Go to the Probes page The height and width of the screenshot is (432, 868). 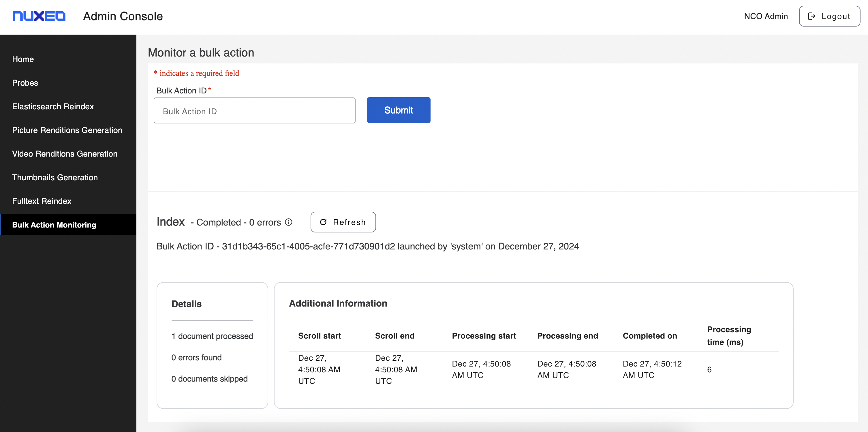tap(25, 83)
